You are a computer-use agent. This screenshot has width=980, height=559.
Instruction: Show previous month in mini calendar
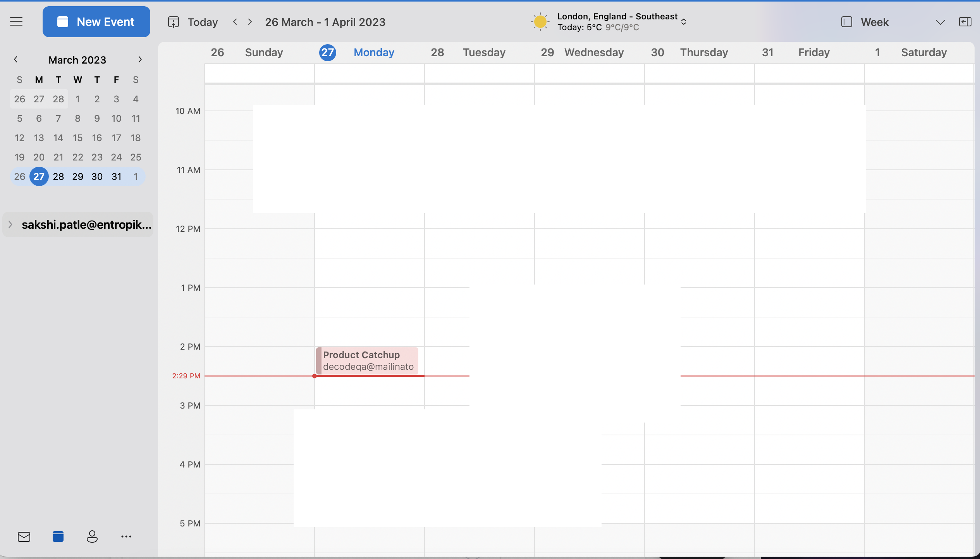15,59
